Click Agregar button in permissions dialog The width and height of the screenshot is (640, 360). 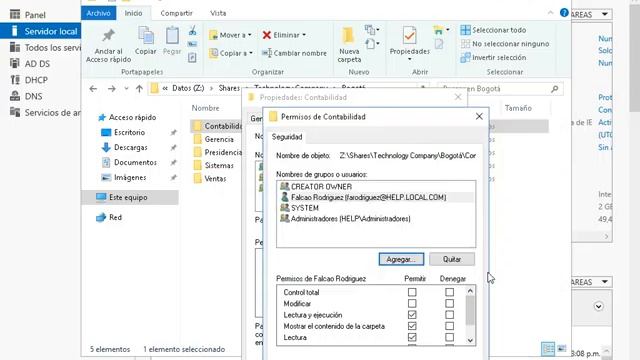coord(401,259)
